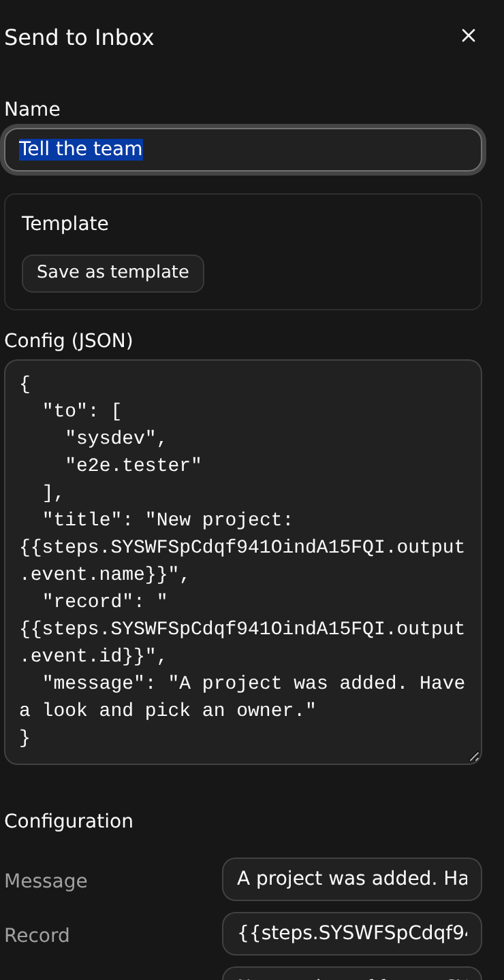Click the Message label in Configuration
The height and width of the screenshot is (980, 504).
pos(46,881)
